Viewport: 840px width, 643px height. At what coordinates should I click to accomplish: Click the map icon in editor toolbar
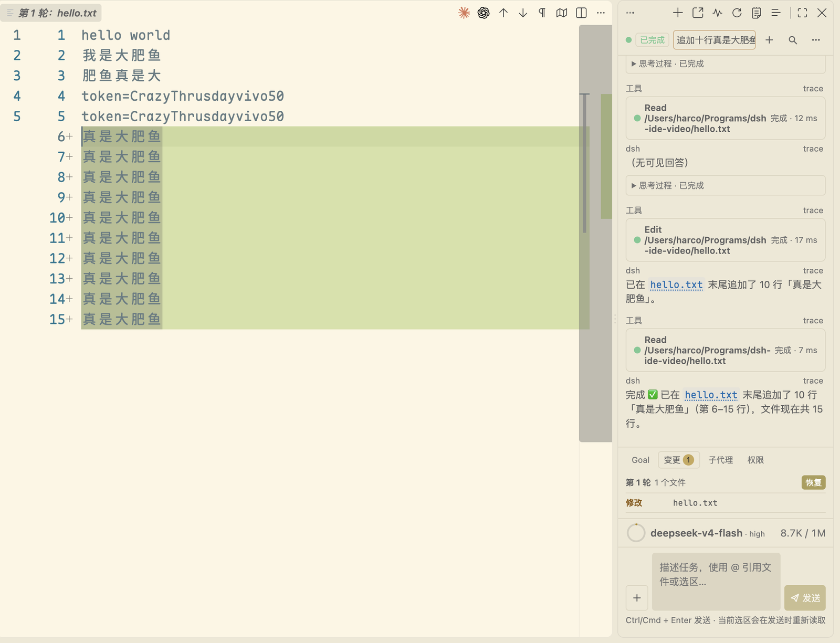coord(562,13)
